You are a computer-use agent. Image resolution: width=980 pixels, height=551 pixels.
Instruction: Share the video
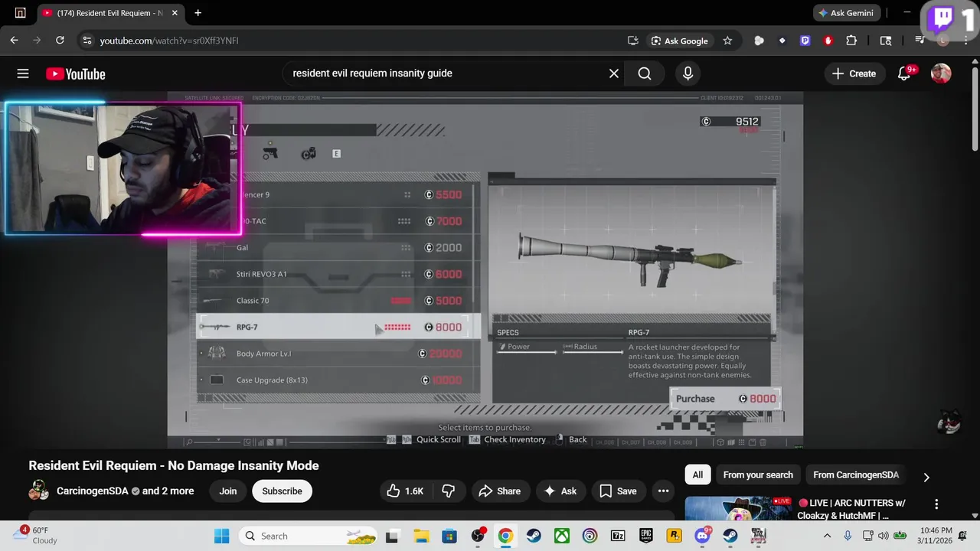coord(500,491)
